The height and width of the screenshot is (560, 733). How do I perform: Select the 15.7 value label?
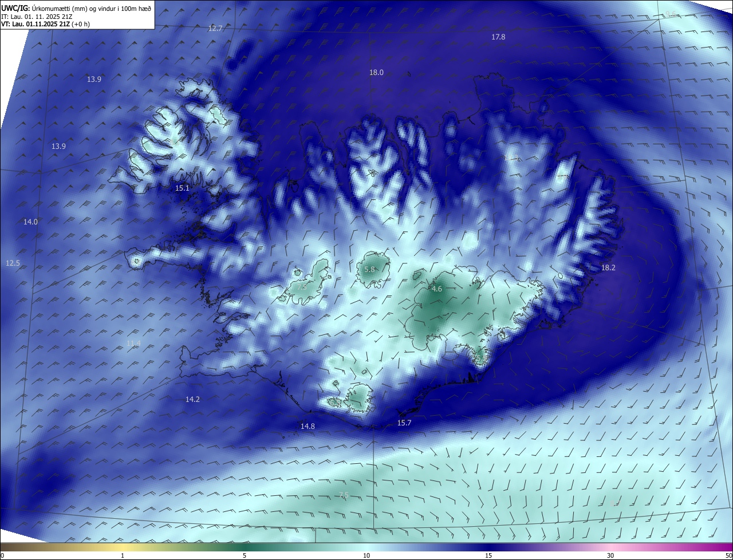pyautogui.click(x=404, y=423)
